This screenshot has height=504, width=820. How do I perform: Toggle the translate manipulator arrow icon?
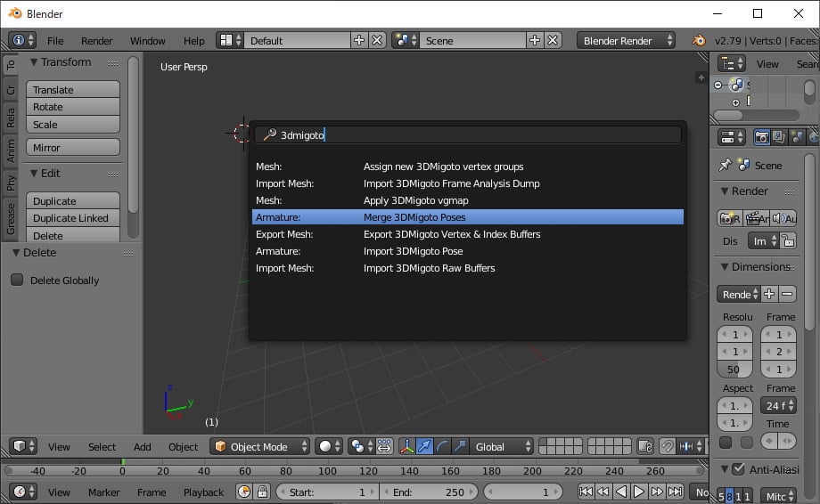point(424,446)
